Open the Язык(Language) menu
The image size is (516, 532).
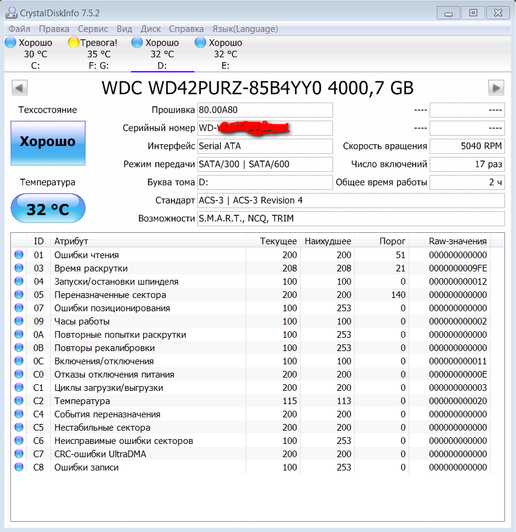(245, 29)
